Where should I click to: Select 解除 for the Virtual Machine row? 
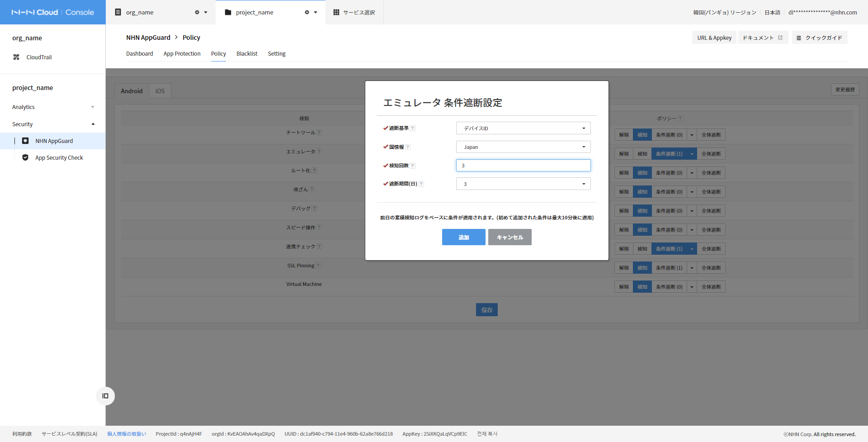coord(624,287)
